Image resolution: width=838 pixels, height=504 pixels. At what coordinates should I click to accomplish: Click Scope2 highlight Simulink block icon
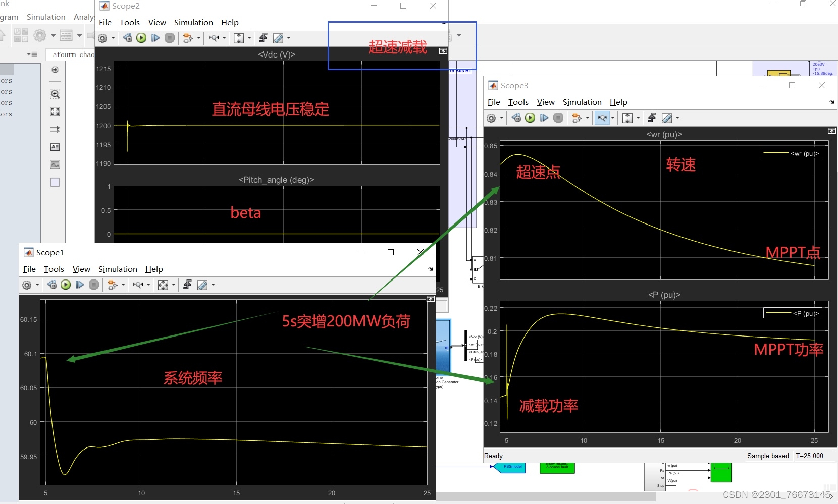pos(188,38)
